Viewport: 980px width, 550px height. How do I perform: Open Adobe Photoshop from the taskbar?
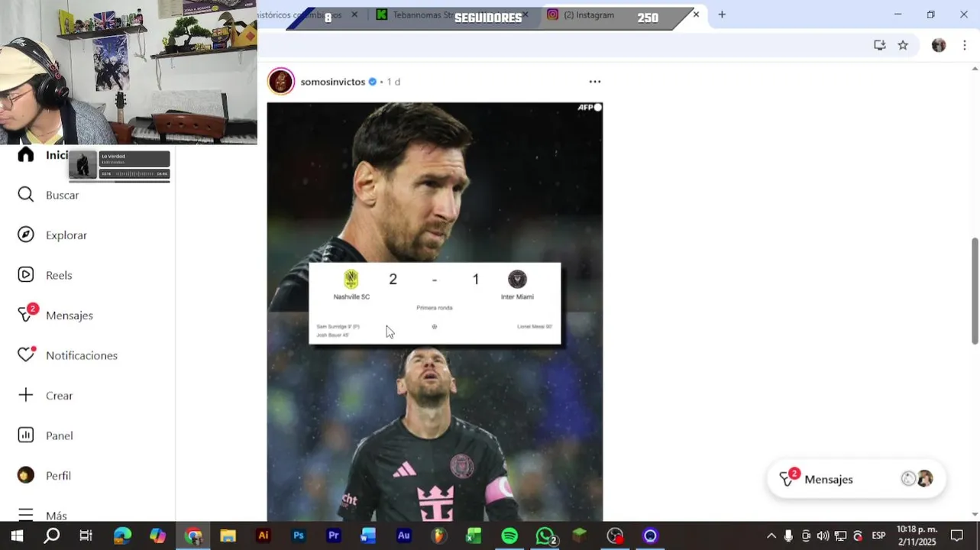299,536
